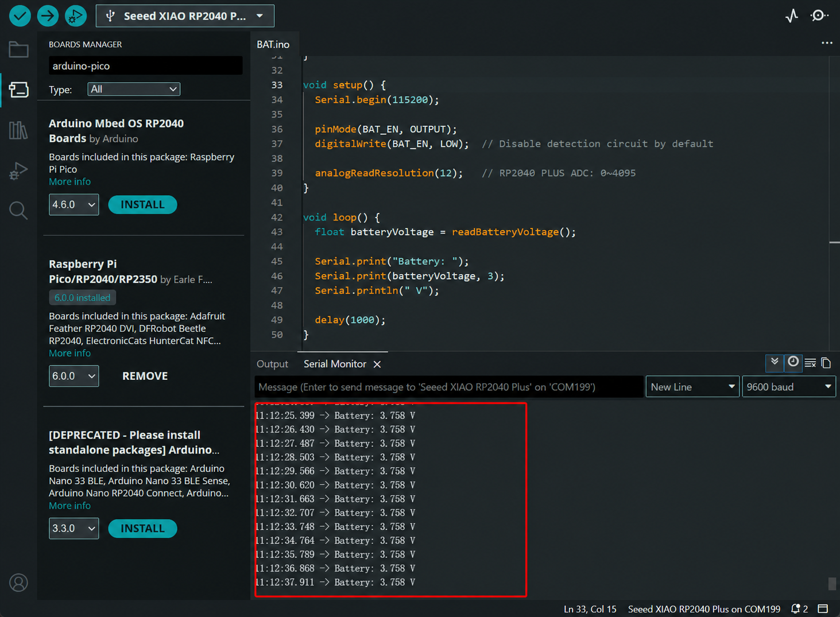Click the 11:12:25.399 serial output line
The height and width of the screenshot is (617, 840).
(x=335, y=415)
